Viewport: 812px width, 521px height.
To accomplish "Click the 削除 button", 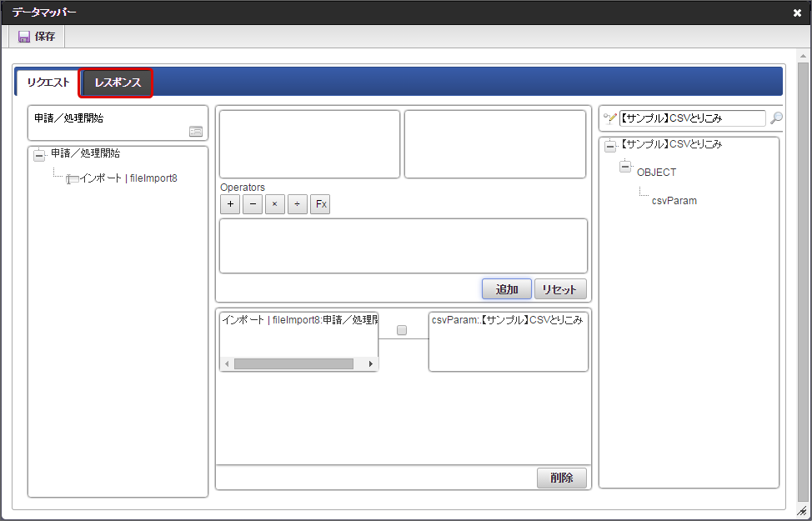I will (562, 478).
